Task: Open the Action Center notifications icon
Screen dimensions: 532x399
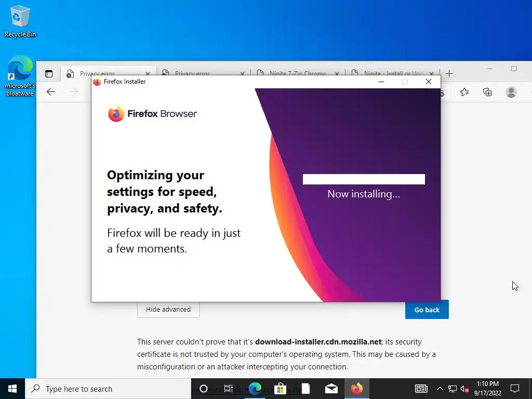Action: (x=515, y=389)
